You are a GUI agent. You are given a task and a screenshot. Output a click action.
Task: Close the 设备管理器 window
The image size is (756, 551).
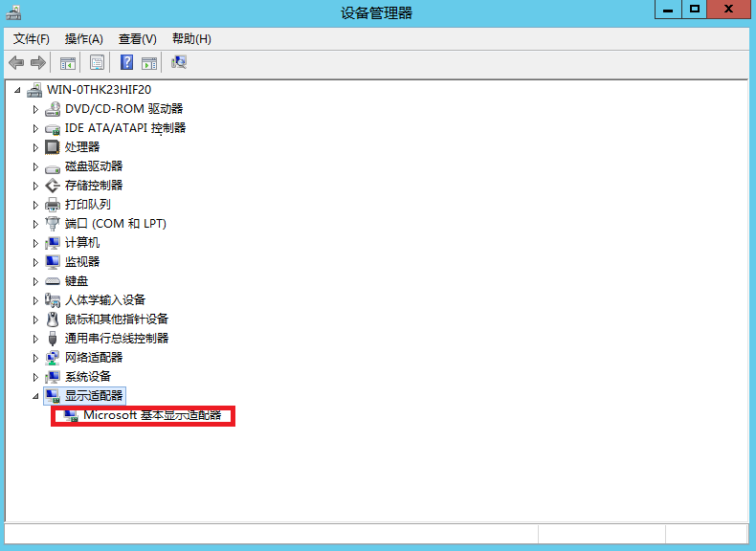(728, 10)
